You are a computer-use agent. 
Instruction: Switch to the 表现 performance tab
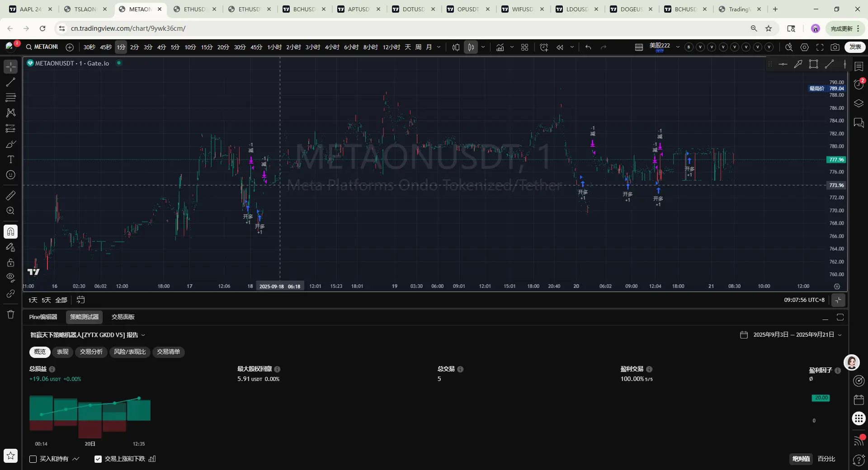(62, 352)
